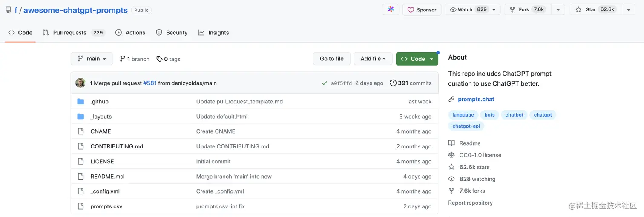Open commit message 'Update default.html'
Image resolution: width=644 pixels, height=217 pixels.
click(222, 117)
